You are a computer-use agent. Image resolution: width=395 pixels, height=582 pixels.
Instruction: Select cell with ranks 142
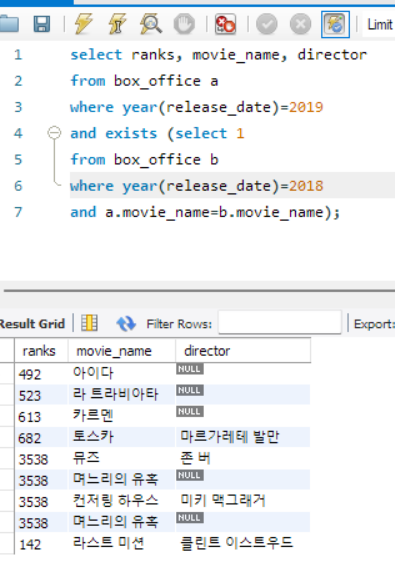tap(41, 544)
